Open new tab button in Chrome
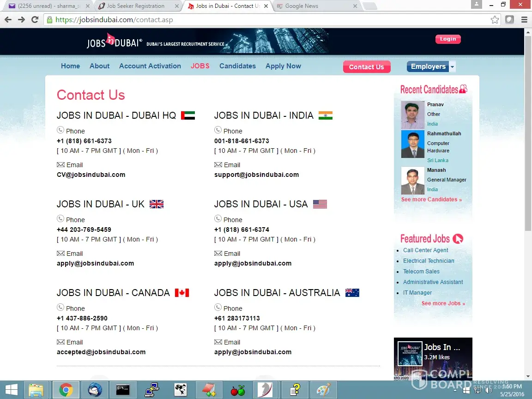The image size is (532, 399). click(x=369, y=6)
